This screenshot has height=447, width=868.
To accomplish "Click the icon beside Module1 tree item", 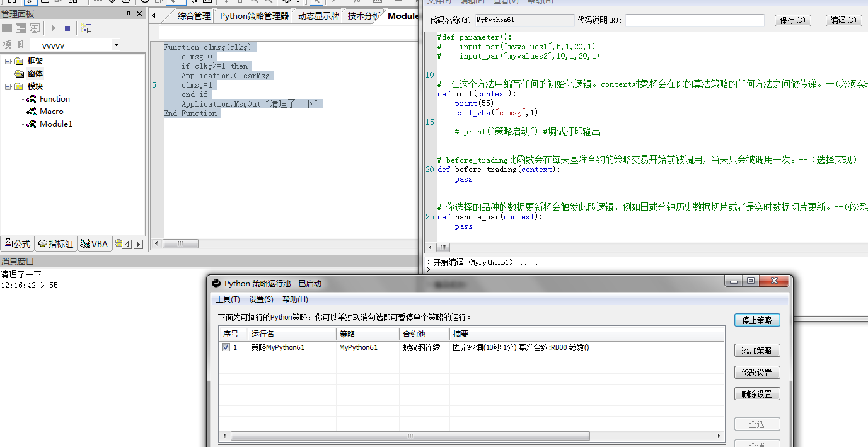I will click(x=32, y=124).
